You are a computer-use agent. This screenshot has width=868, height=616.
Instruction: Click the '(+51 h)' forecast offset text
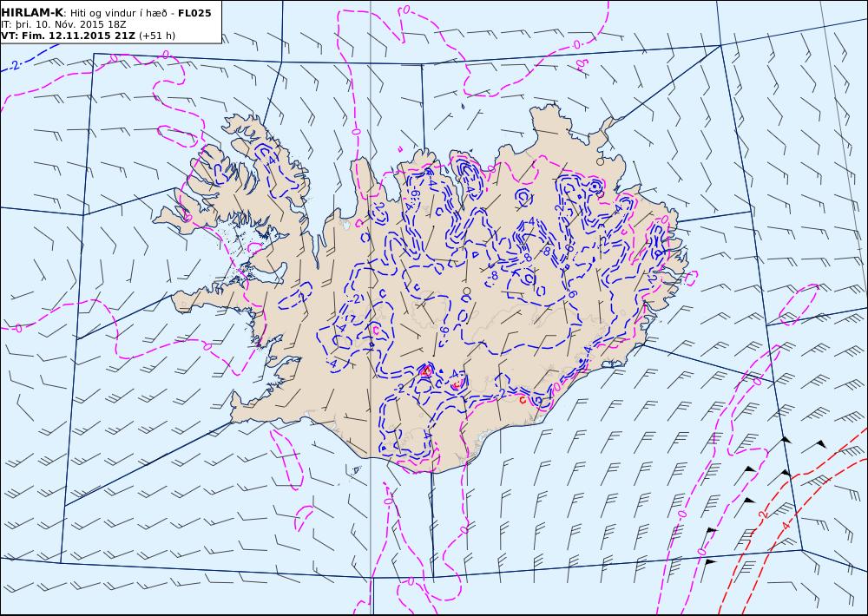156,36
